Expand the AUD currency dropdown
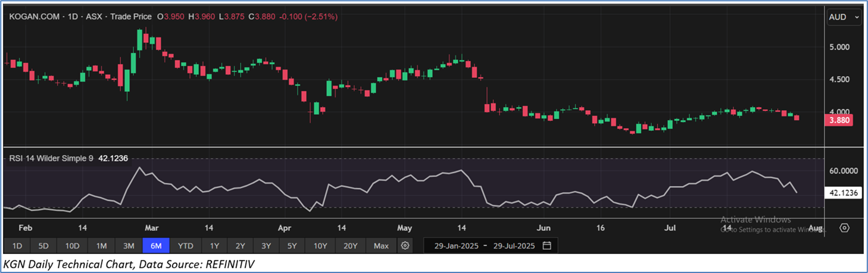Image resolution: width=868 pixels, height=273 pixels. 844,18
